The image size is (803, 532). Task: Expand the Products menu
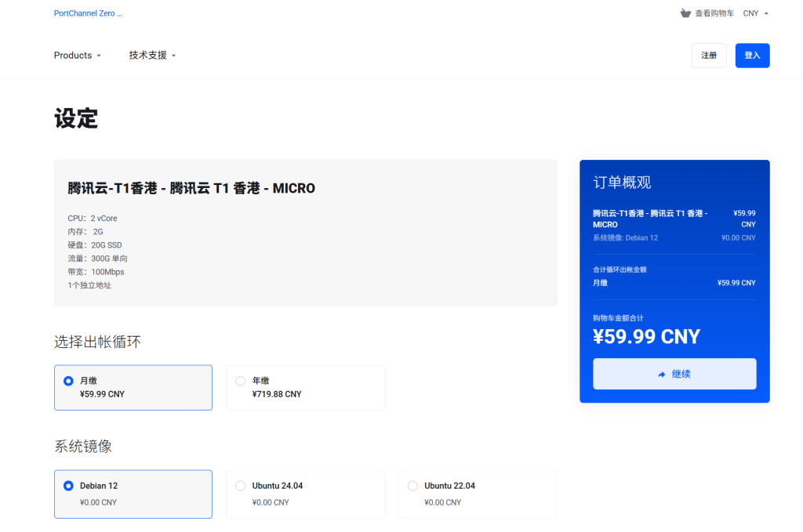coord(78,56)
